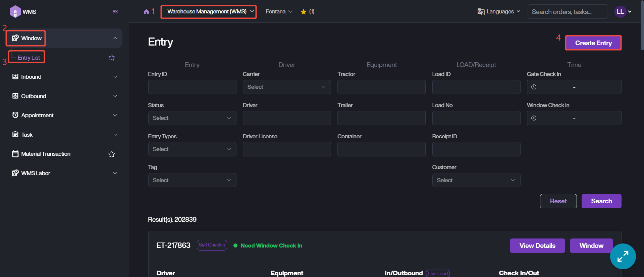Screen dimensions: 644x277
Task: Click the Gate Check In clock icon
Action: 534,87
